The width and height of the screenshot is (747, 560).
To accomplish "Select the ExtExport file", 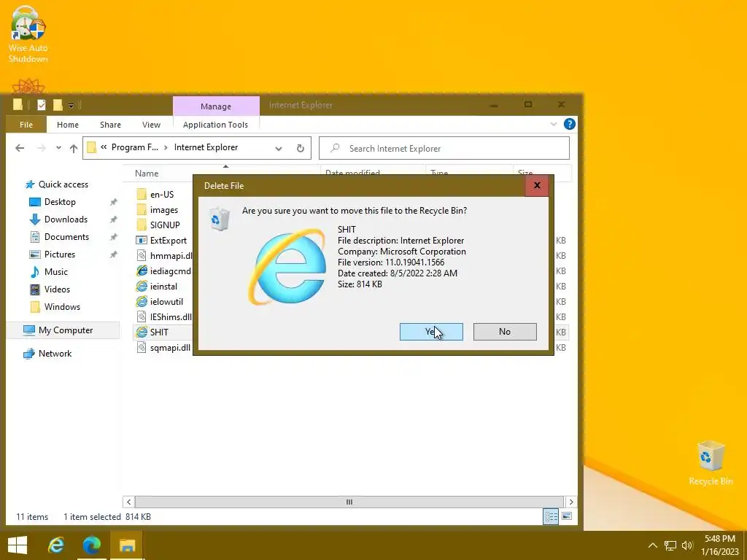I will pos(169,241).
